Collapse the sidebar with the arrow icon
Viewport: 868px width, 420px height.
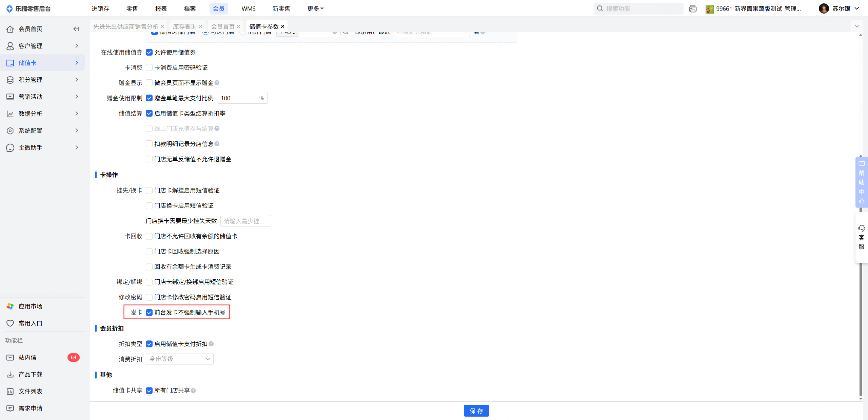click(x=76, y=29)
